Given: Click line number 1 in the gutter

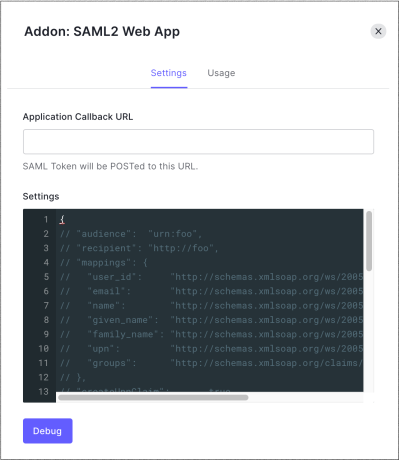Looking at the screenshot, I should pyautogui.click(x=46, y=219).
